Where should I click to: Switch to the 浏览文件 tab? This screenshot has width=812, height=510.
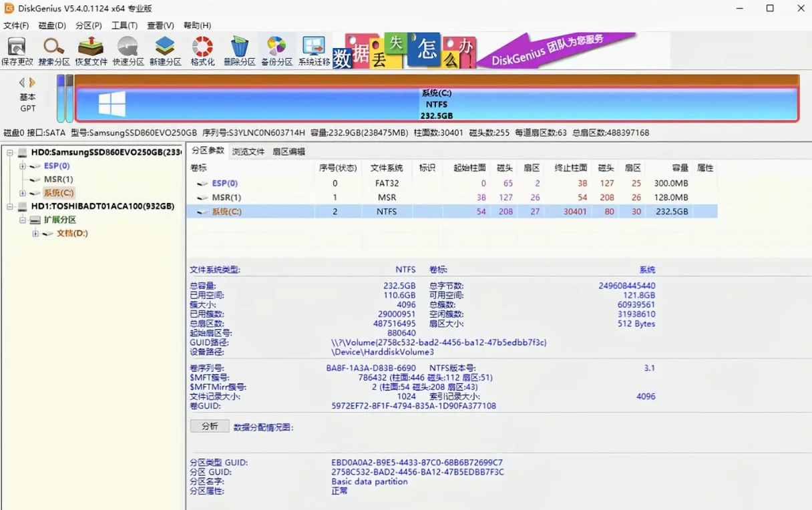point(248,152)
